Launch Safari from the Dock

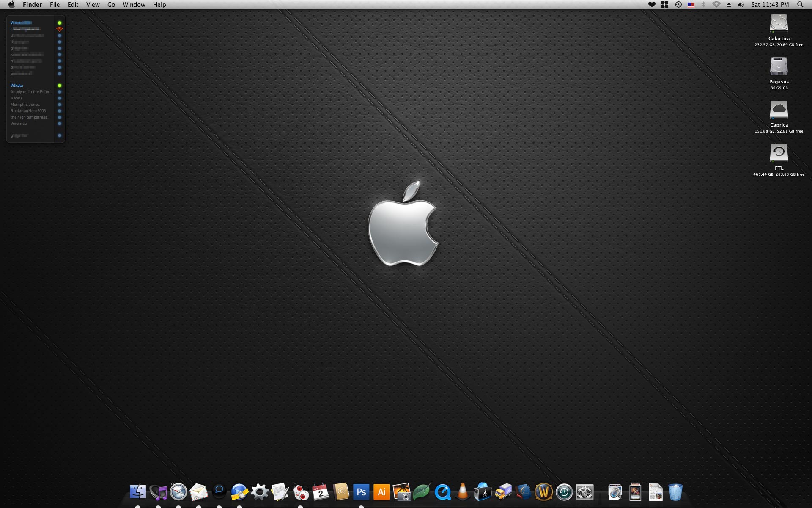[178, 492]
